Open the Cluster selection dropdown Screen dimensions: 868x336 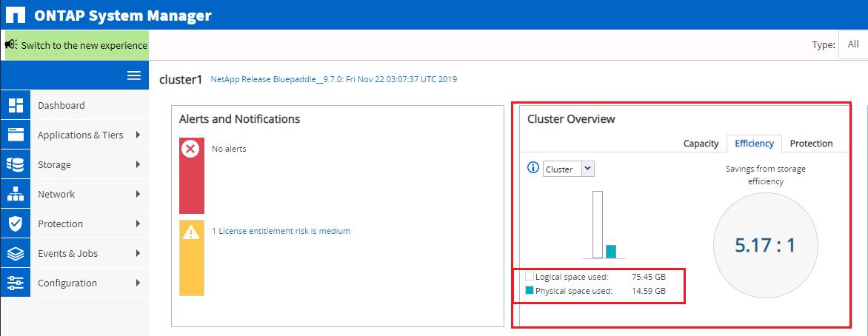568,169
